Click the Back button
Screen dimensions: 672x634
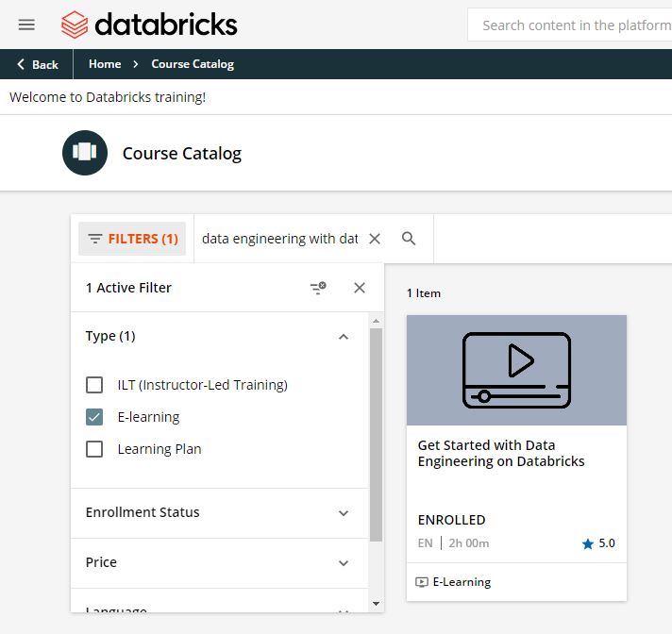click(x=37, y=64)
